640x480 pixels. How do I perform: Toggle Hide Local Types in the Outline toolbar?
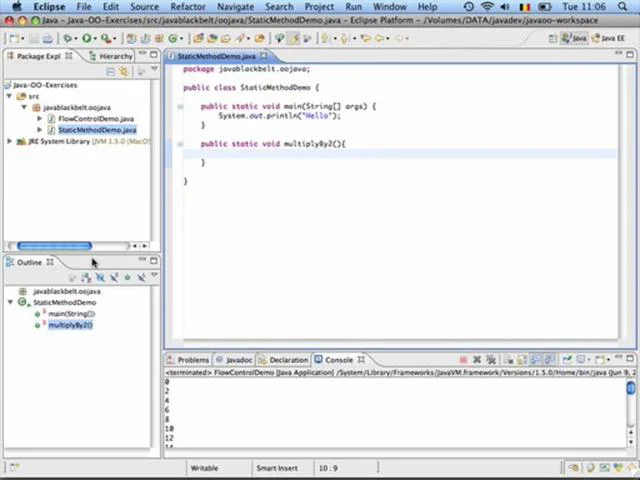(x=141, y=278)
